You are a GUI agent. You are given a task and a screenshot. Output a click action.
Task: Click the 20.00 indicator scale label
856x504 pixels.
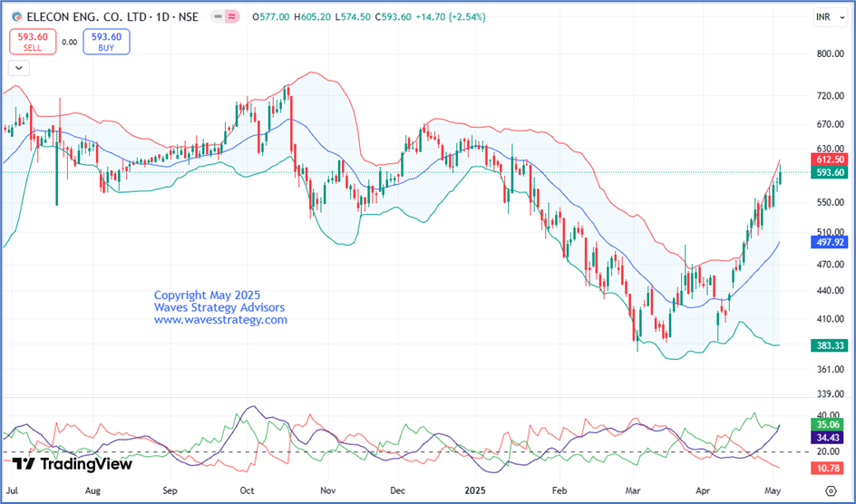pyautogui.click(x=828, y=451)
